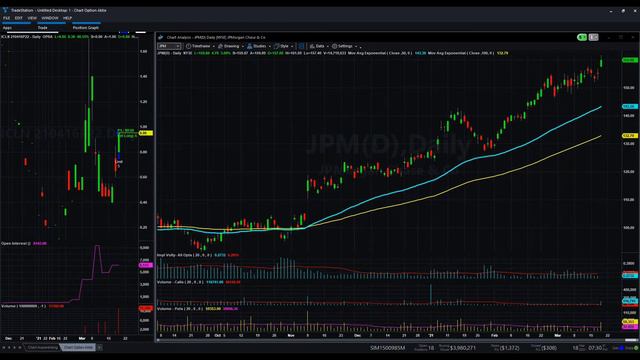Click the green indicator button in chart header
Screen dimensions: 640x360
pos(582,37)
